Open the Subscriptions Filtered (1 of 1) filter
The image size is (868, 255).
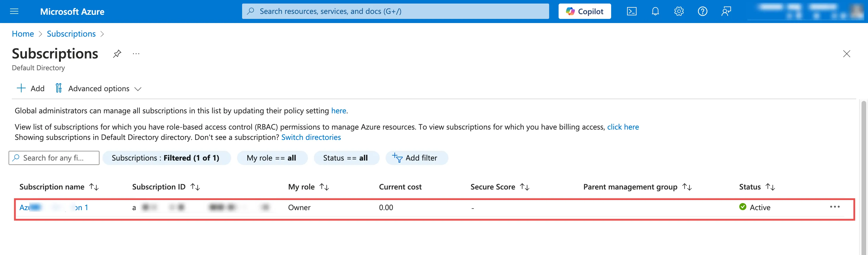pos(167,158)
